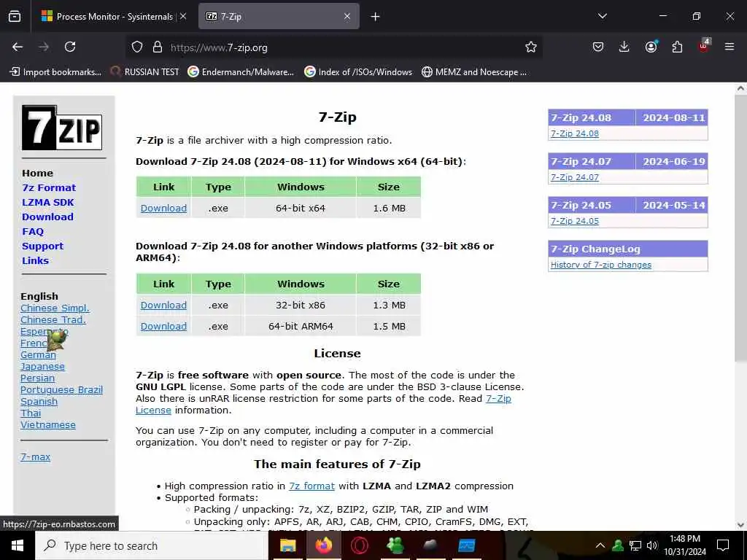
Task: Go to the Download sidebar page
Action: click(x=47, y=217)
